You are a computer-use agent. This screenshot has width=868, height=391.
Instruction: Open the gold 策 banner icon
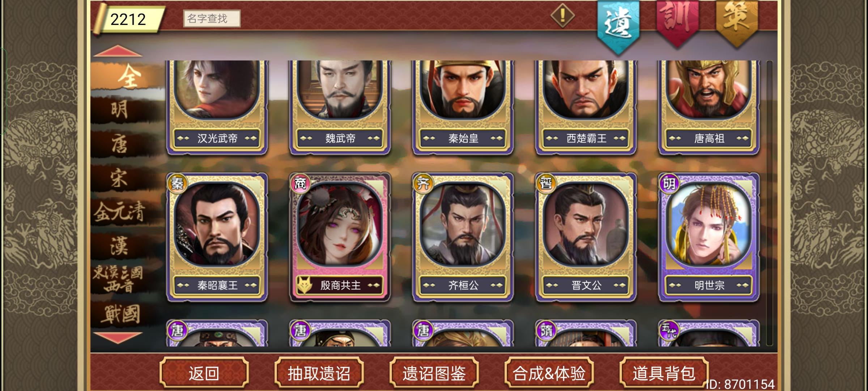(x=737, y=22)
